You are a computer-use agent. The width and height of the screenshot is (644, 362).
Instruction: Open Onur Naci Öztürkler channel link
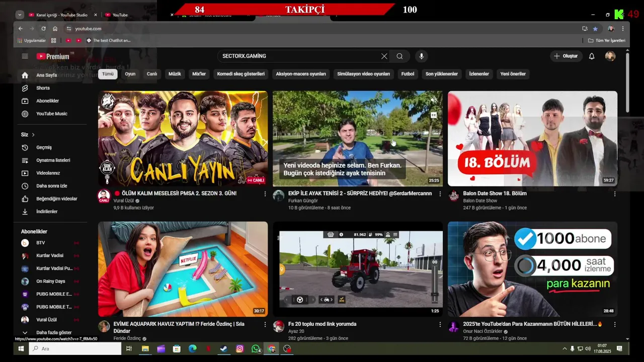point(484,331)
